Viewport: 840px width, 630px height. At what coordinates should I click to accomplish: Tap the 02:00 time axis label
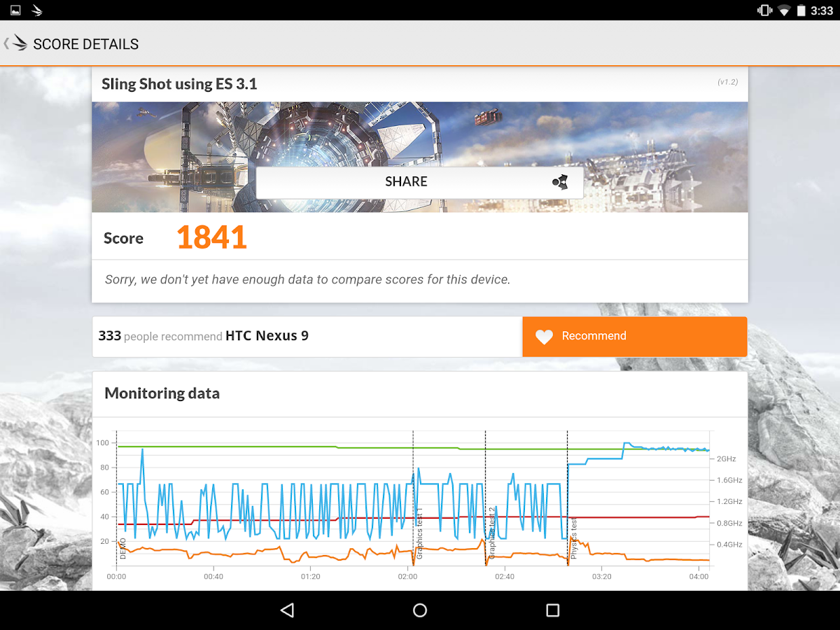407,577
